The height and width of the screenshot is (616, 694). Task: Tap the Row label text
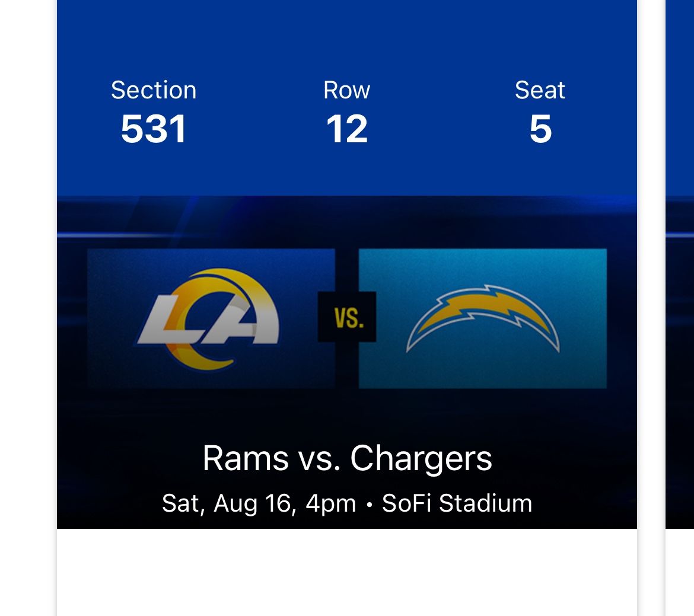coord(346,90)
